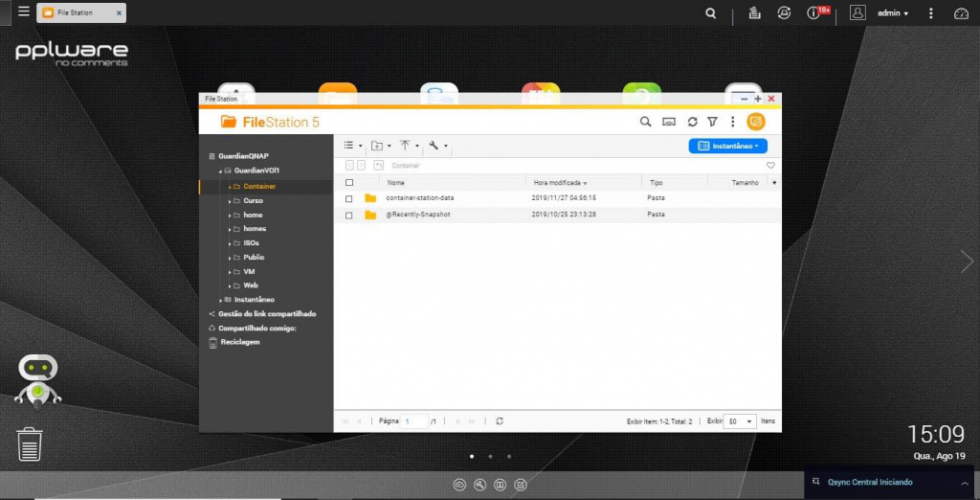Open Gestão do link compartilhado
Viewport: 980px width, 500px height.
[x=267, y=314]
